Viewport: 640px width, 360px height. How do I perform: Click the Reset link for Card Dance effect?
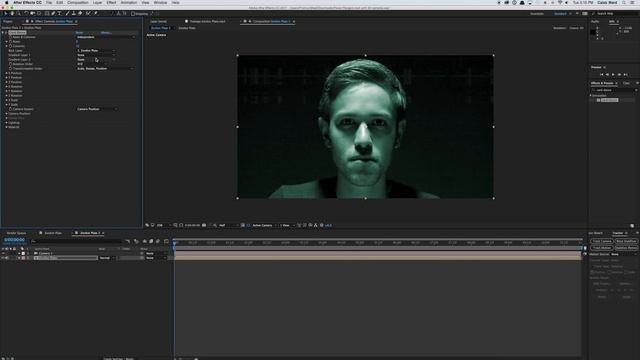point(80,33)
